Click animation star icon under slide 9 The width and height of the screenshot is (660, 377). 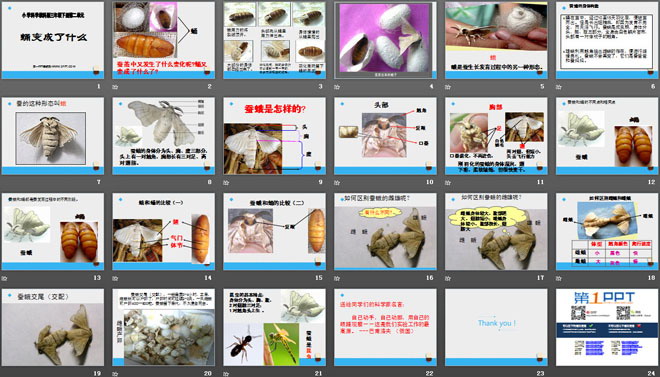pyautogui.click(x=226, y=183)
